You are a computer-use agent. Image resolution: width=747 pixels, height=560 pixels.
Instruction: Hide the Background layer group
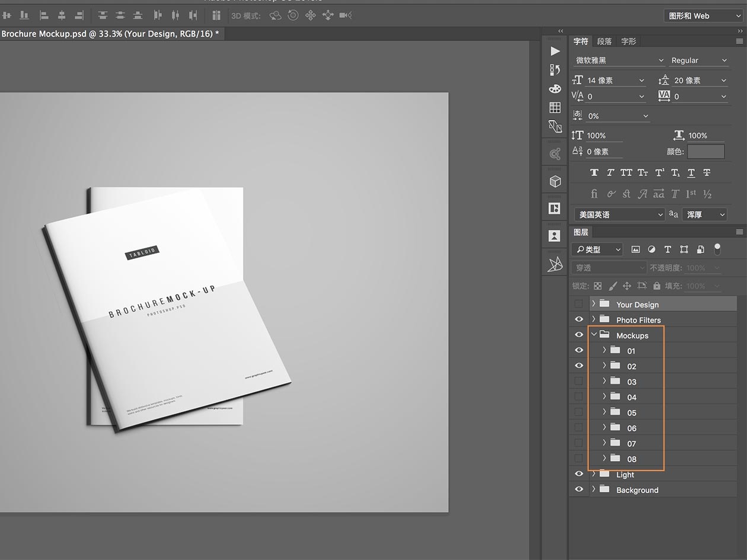coord(579,489)
